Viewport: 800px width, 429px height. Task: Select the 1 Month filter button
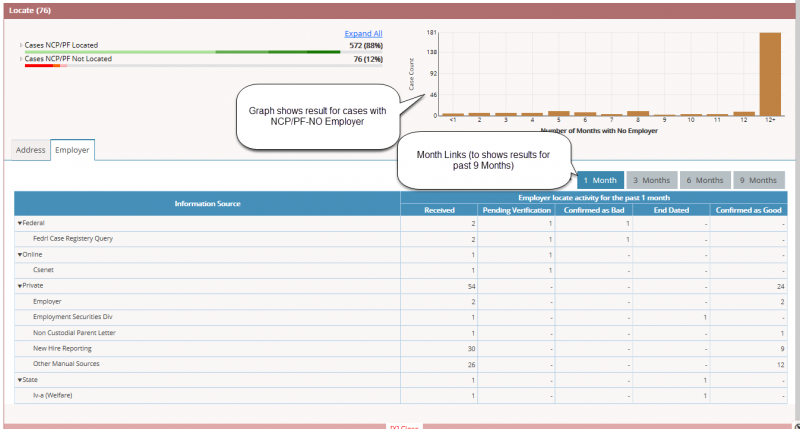601,180
